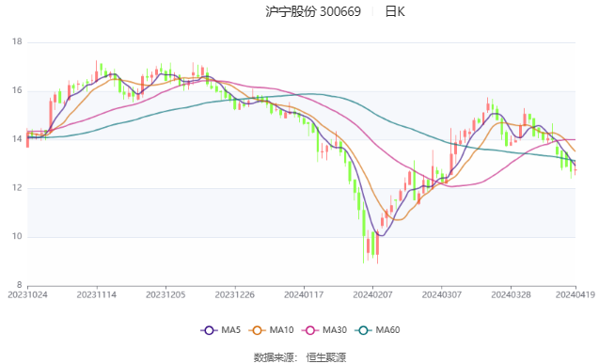Click the 18 price axis label
The width and height of the screenshot is (599, 364).
(x=17, y=41)
